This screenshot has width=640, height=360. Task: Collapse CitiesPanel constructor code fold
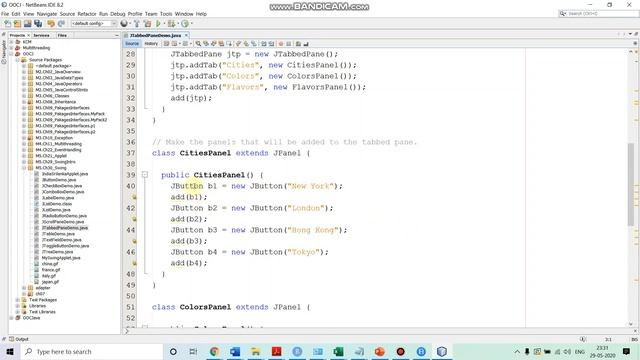point(145,175)
